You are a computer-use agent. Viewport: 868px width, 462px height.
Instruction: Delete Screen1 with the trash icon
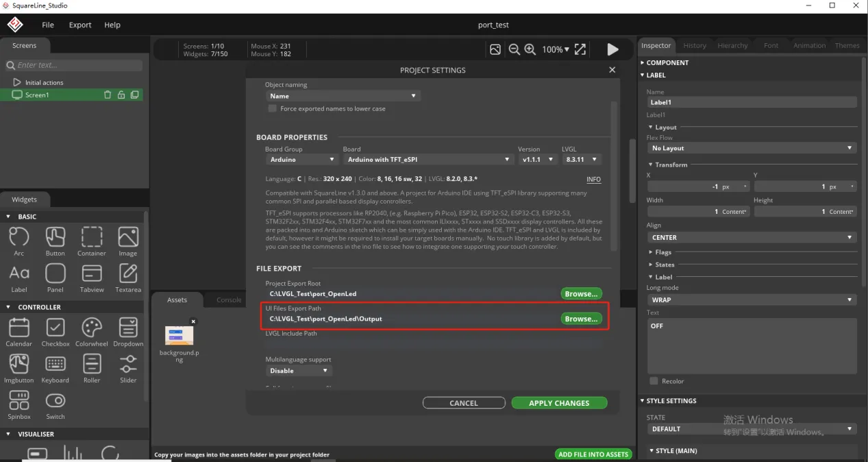click(x=108, y=95)
